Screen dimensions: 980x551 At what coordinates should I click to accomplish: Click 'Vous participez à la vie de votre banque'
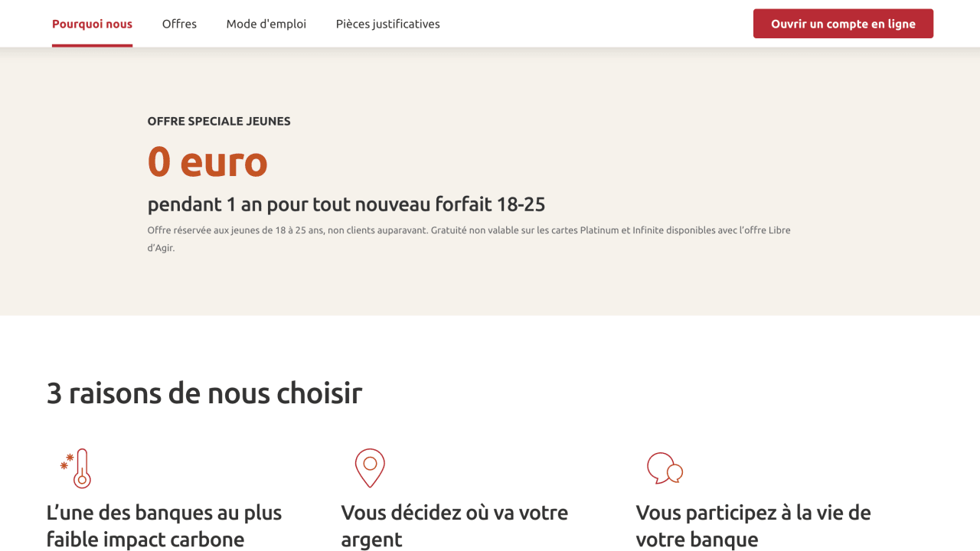click(753, 525)
